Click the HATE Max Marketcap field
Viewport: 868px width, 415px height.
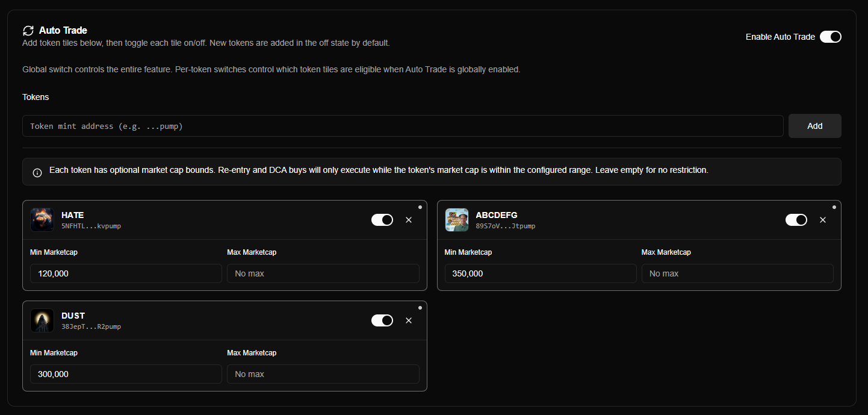pyautogui.click(x=323, y=273)
